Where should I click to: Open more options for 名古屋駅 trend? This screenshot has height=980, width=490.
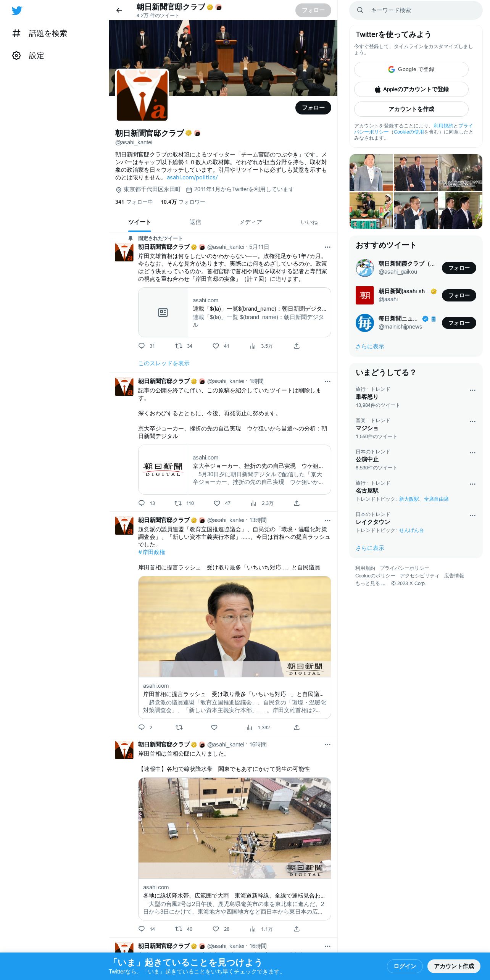[472, 484]
